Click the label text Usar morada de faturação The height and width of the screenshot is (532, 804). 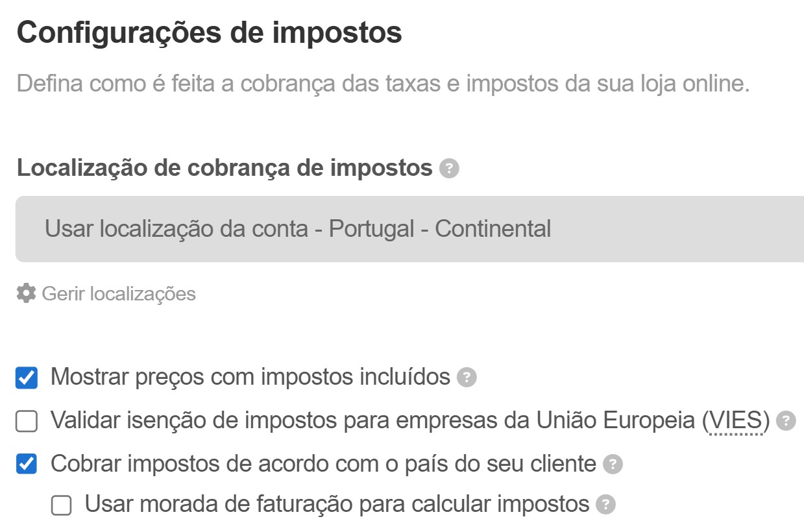coord(337,505)
